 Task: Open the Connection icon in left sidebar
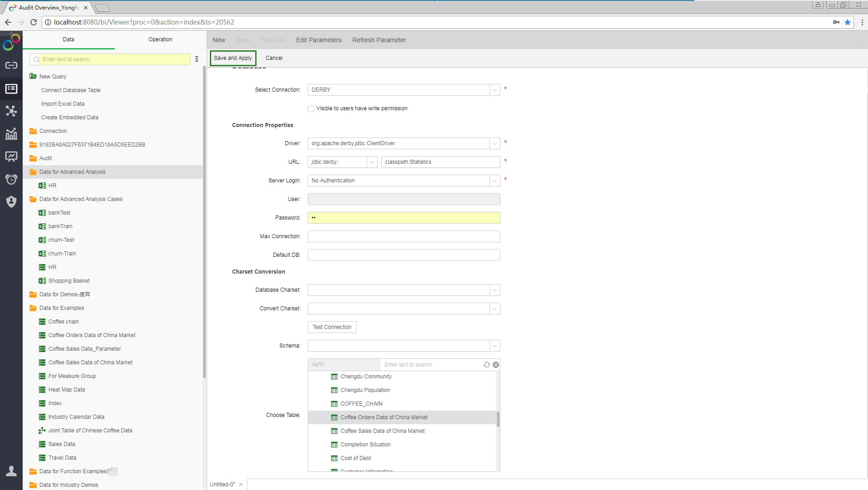coord(11,65)
